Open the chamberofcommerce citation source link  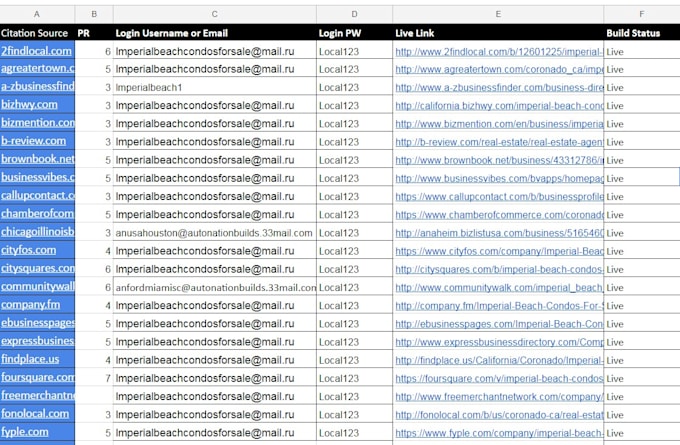click(37, 214)
